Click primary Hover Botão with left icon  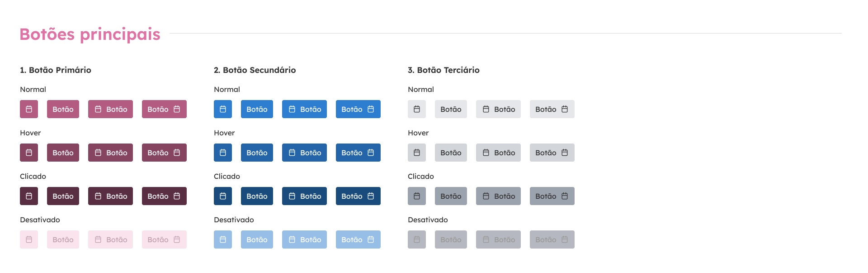click(110, 153)
